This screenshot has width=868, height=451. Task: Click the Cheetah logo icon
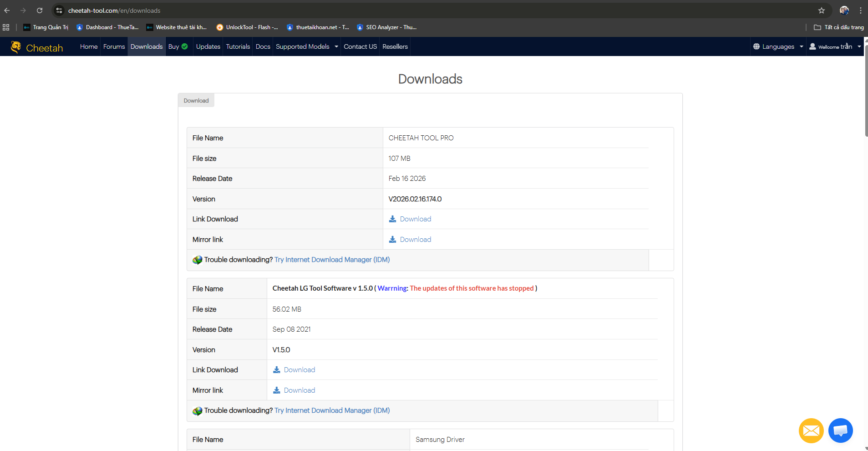coord(16,47)
